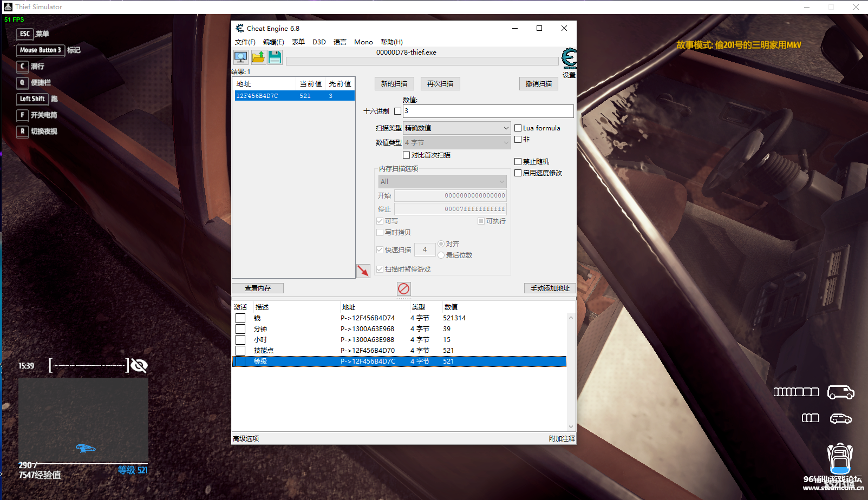Open the scan type dropdown
Screen dimensions: 868x500
pos(456,128)
